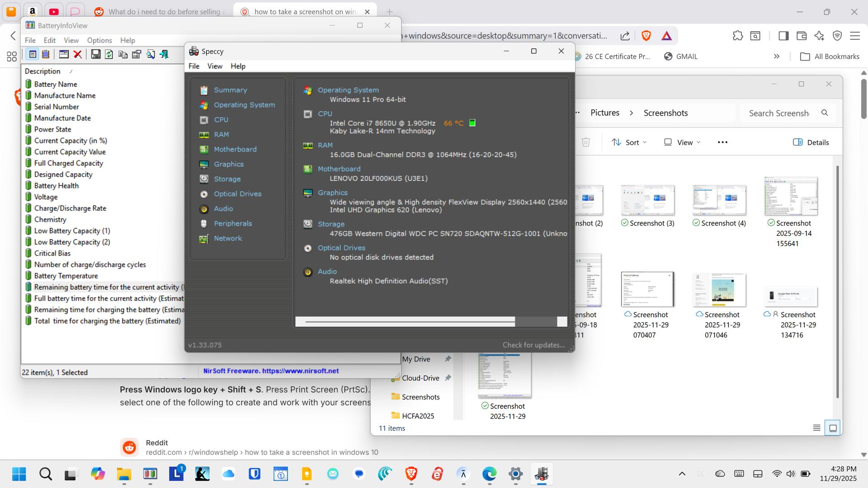The image size is (868, 488).
Task: Open the Options menu in BatteryInfoView
Action: click(99, 40)
